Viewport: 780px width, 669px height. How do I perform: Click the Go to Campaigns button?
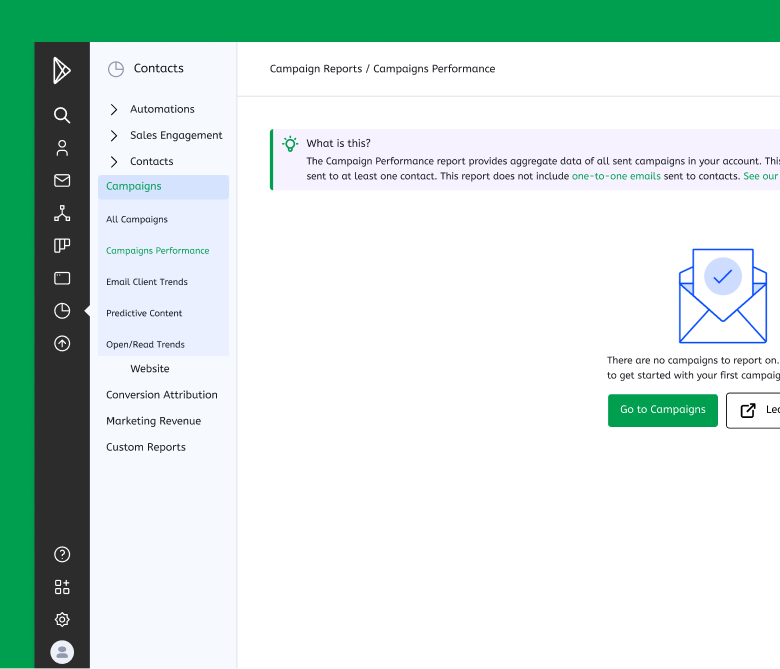tap(663, 410)
